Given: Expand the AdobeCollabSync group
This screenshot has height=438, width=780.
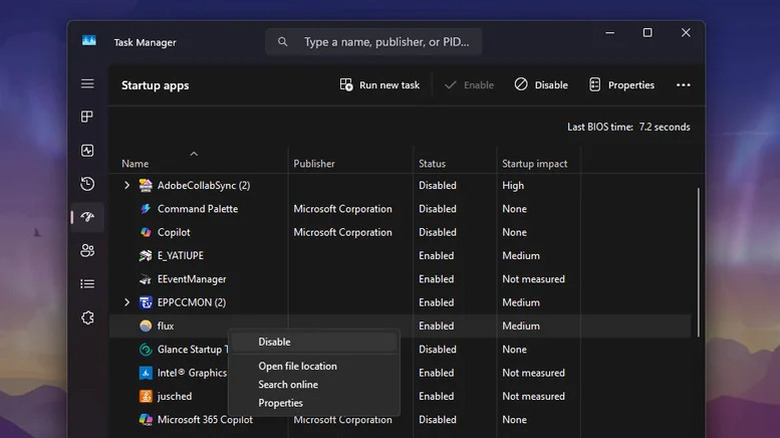Looking at the screenshot, I should pyautogui.click(x=127, y=185).
